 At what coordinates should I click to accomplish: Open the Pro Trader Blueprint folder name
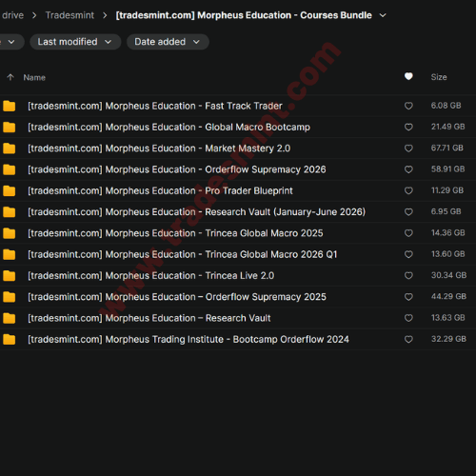[160, 191]
